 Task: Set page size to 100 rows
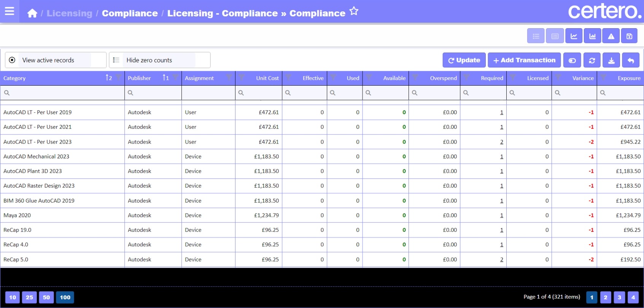65,297
